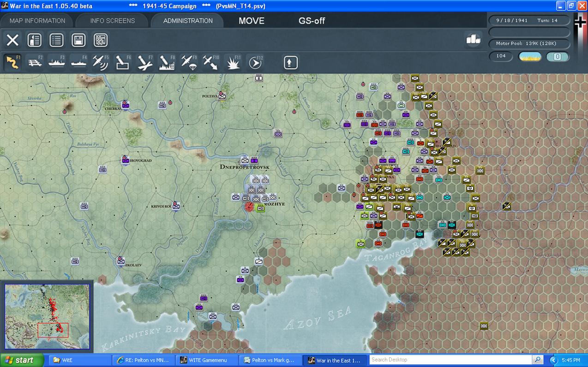588x367 pixels.
Task: Select the F7 bomb airfield mode icon
Action: coord(145,62)
